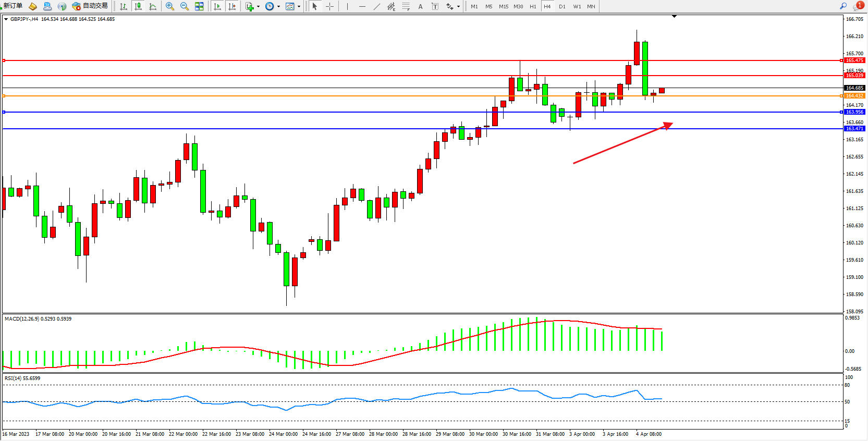Click the red 165.475 horizontal line price label

point(854,60)
